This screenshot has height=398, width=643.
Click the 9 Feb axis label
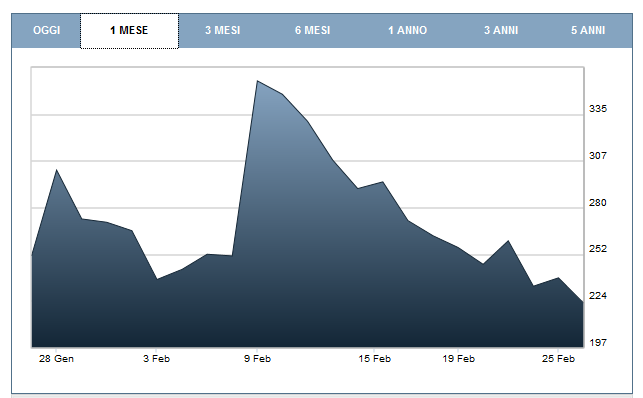tap(258, 359)
